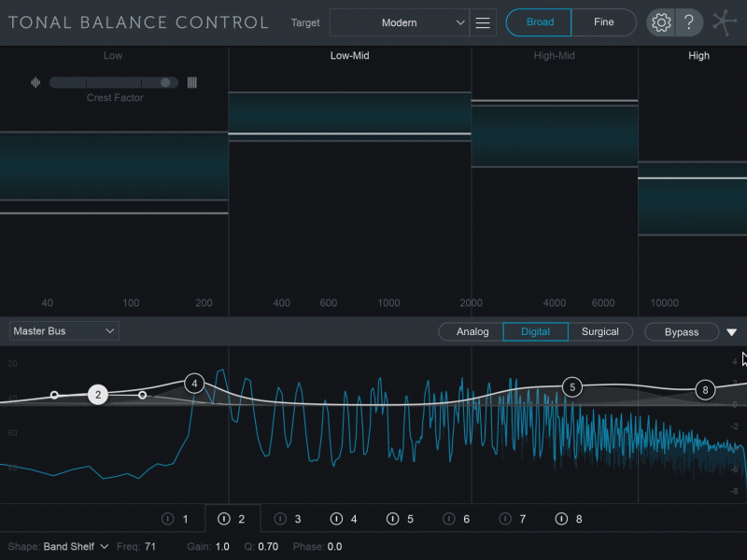
Task: Toggle power for EQ band 7
Action: click(x=505, y=519)
